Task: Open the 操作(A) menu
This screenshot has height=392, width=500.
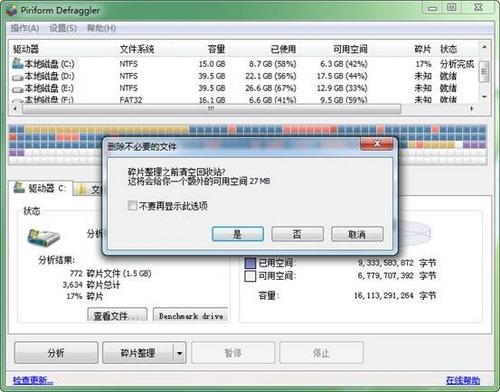Action: pos(25,28)
